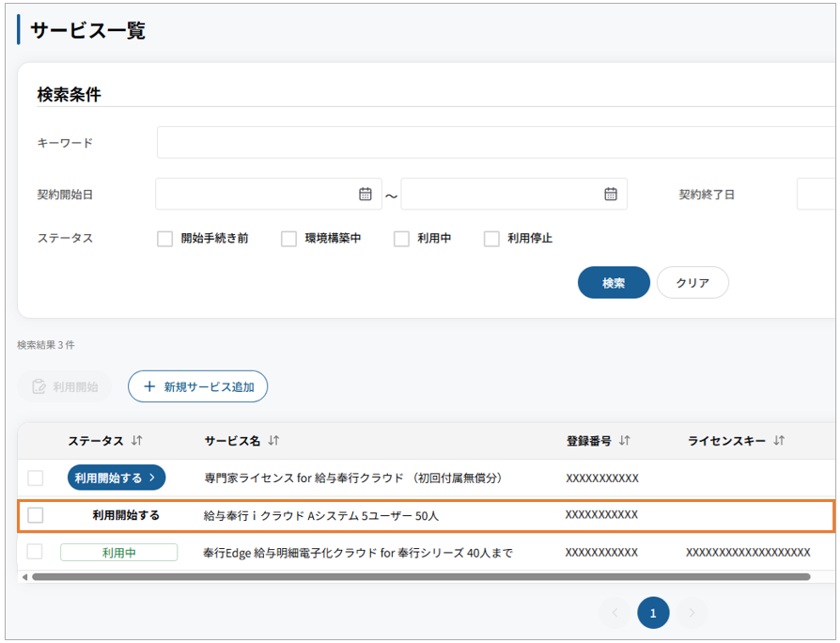Tick checkbox for 奉行Edge 給与明細電子化クラウド row

pos(35,552)
